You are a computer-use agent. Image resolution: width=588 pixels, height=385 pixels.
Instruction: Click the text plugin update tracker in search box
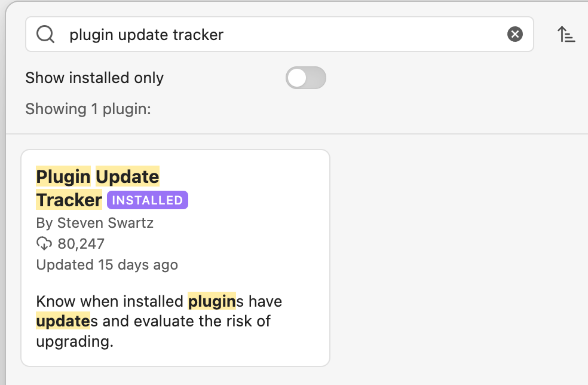point(146,35)
